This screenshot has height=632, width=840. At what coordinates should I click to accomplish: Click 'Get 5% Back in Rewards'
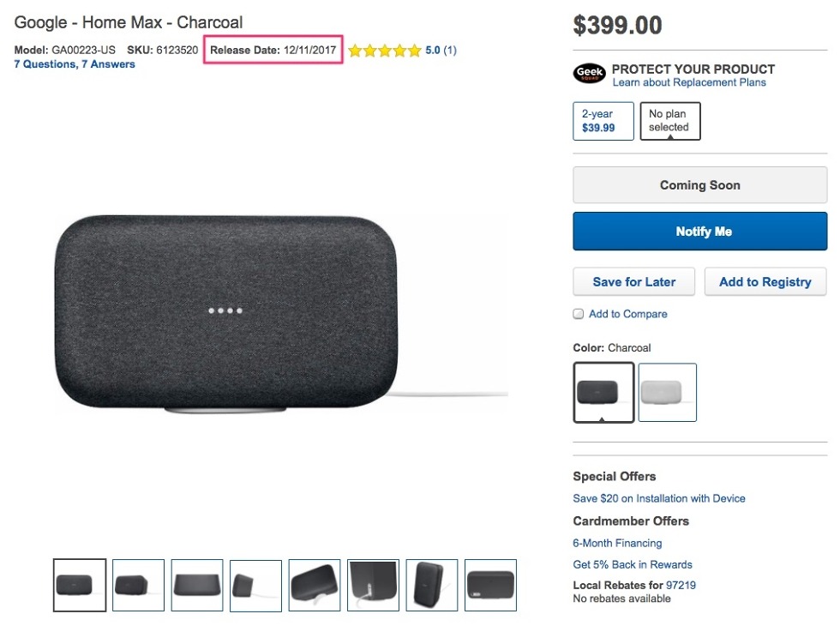(x=633, y=564)
